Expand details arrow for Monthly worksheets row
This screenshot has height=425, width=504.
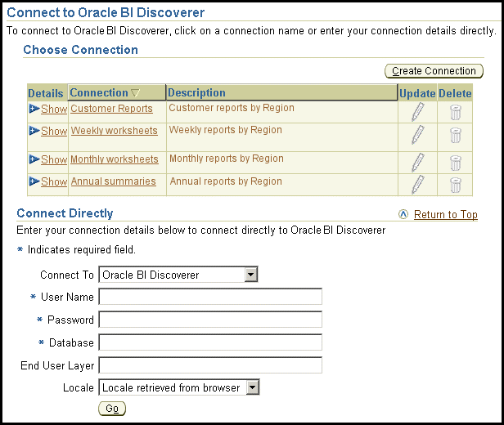[34, 159]
